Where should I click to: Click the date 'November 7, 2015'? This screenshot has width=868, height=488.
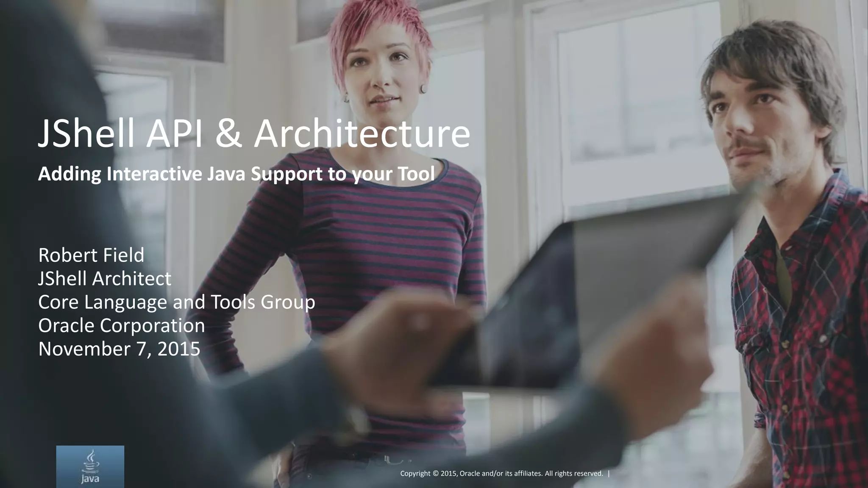click(119, 349)
